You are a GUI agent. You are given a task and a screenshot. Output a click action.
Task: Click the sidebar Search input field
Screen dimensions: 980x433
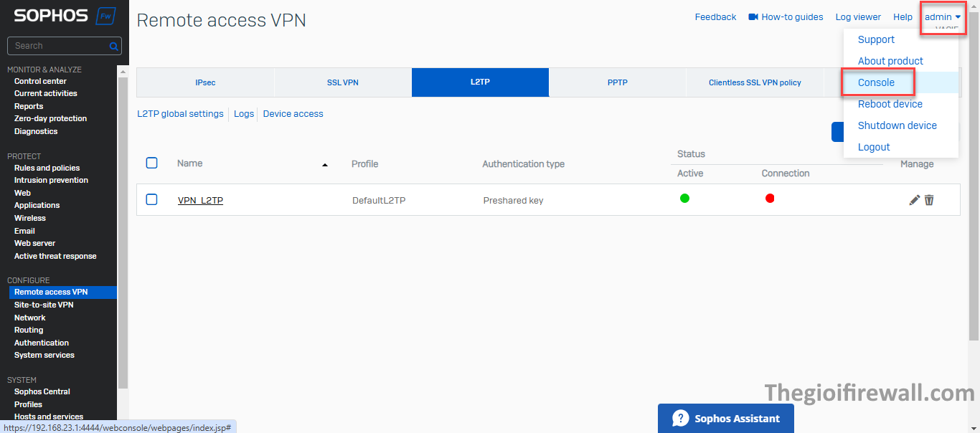pos(57,46)
